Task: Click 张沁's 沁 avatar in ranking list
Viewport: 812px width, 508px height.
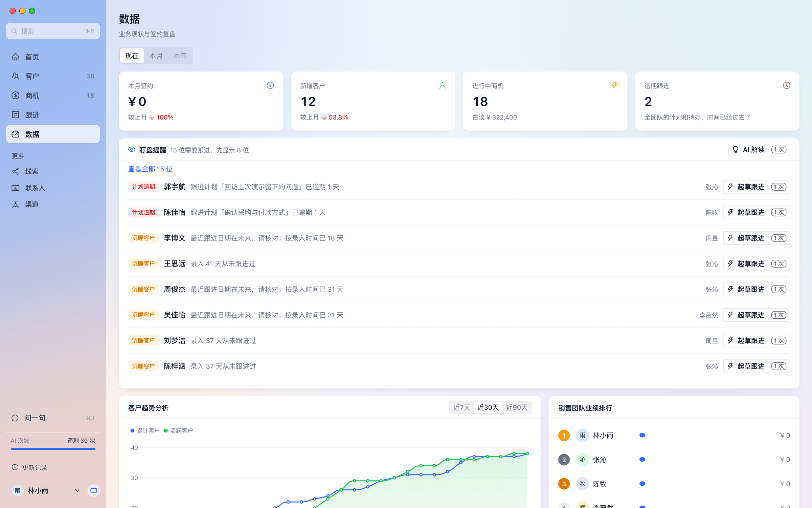Action: (582, 460)
